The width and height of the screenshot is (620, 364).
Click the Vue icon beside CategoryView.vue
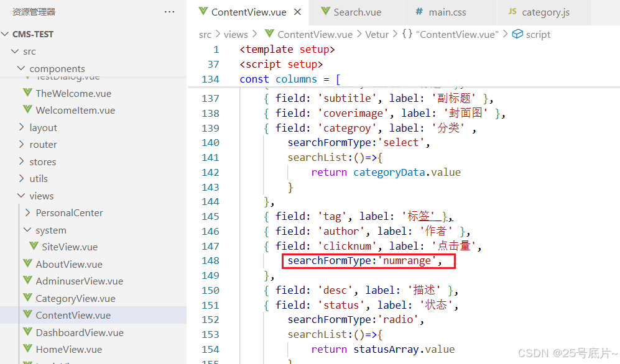(x=27, y=298)
